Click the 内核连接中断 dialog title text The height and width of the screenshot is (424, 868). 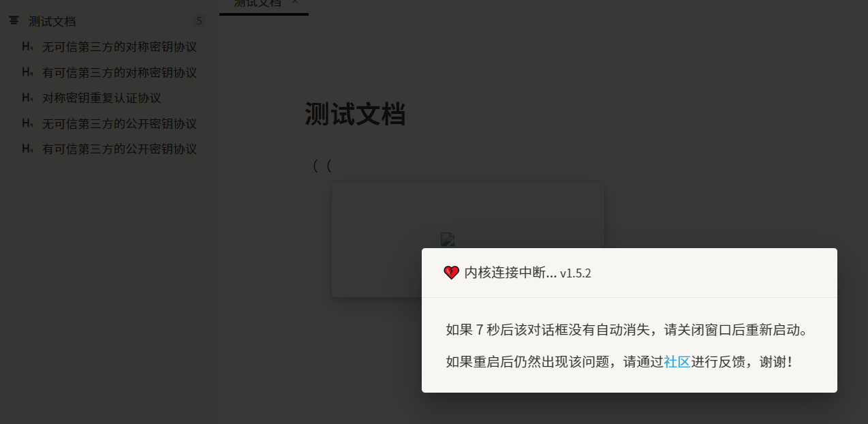[x=511, y=273]
